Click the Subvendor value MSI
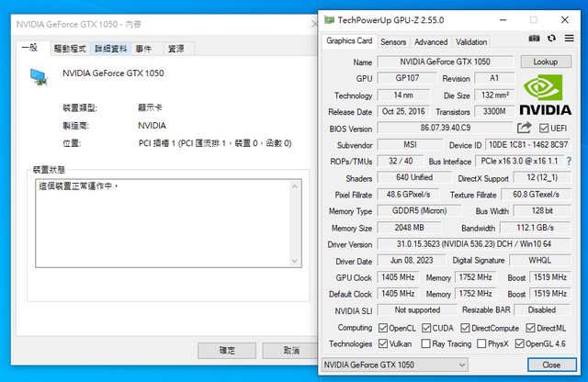 click(410, 145)
